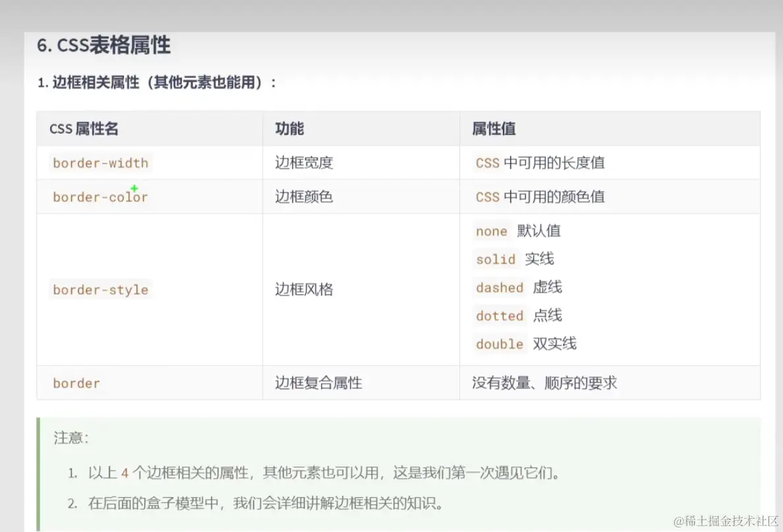Click 'CSS 中可用的颜色值' cell

coord(540,197)
